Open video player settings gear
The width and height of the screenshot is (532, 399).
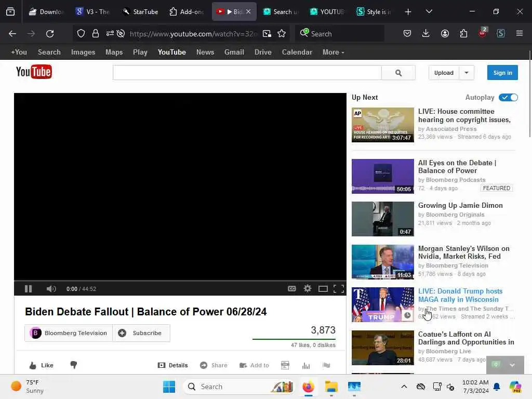308,289
